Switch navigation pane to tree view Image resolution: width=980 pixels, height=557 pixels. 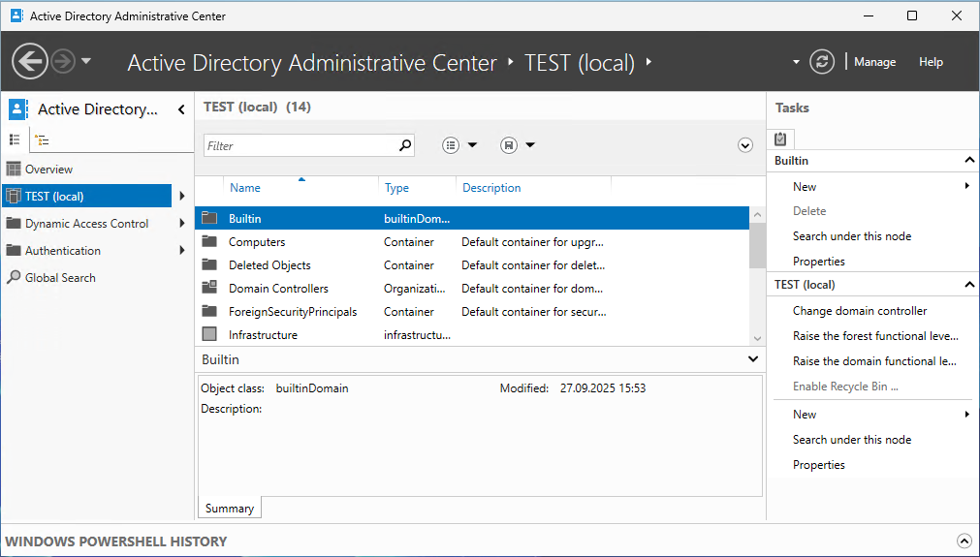coord(42,139)
